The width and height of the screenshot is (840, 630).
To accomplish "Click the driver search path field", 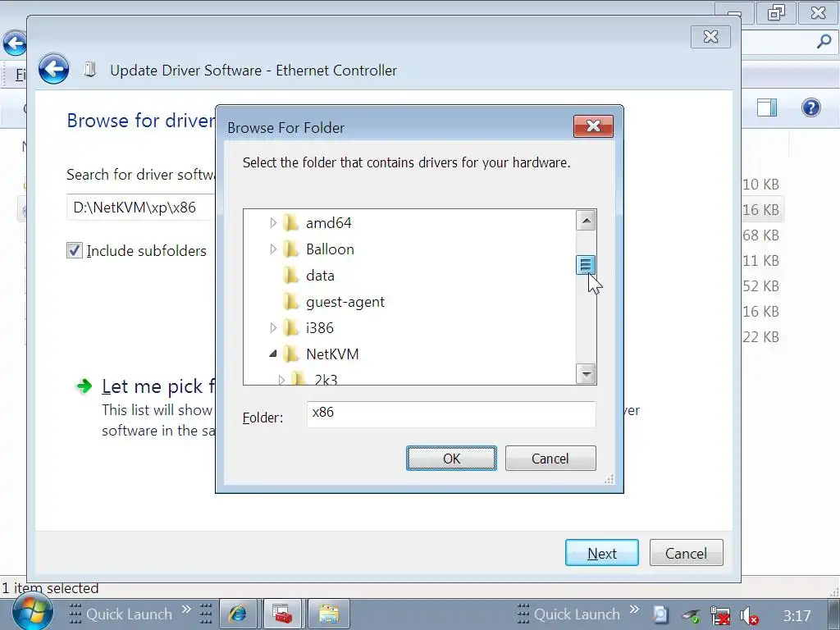I will pos(141,208).
